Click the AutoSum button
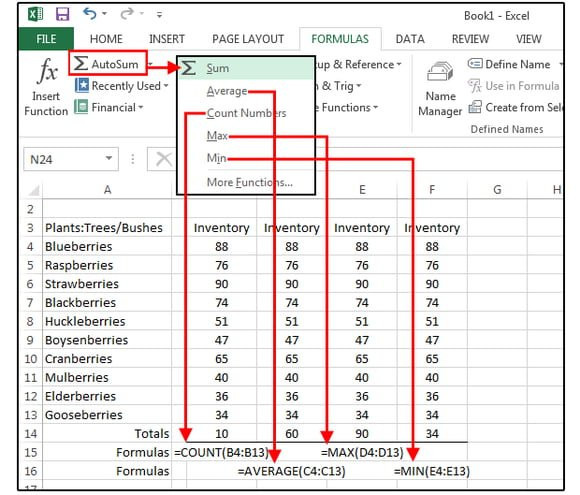This screenshot has height=495, width=580. click(x=108, y=64)
